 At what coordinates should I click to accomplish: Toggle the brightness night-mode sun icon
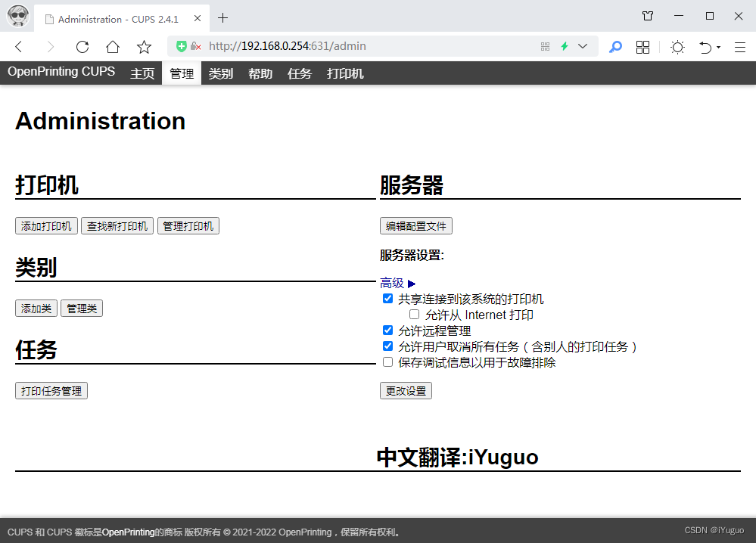[678, 47]
